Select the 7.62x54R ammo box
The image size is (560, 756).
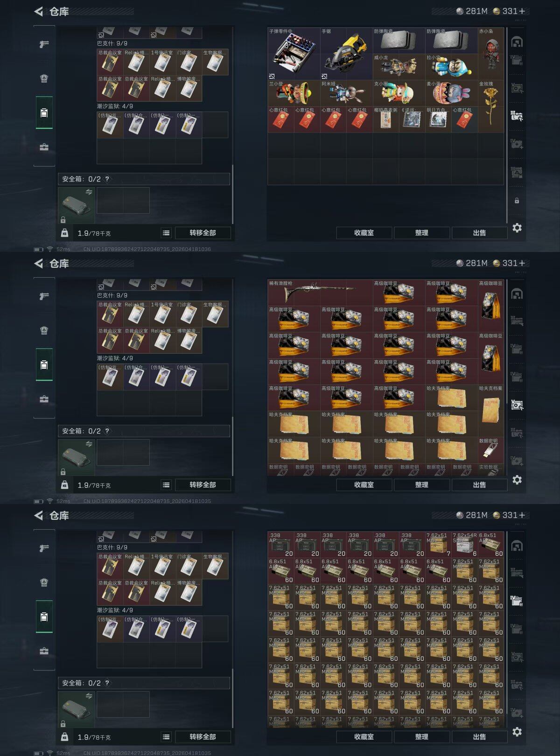click(x=464, y=545)
